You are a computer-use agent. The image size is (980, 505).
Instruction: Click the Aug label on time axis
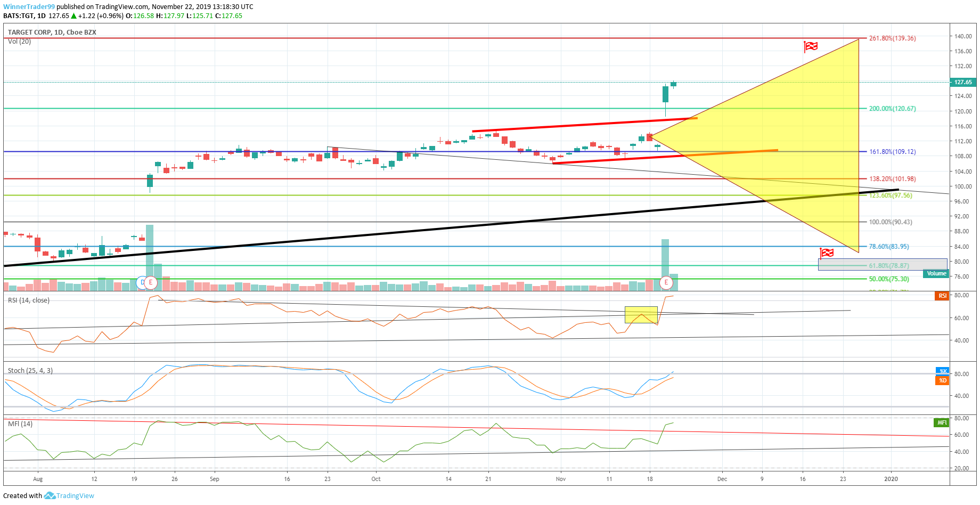coord(38,479)
